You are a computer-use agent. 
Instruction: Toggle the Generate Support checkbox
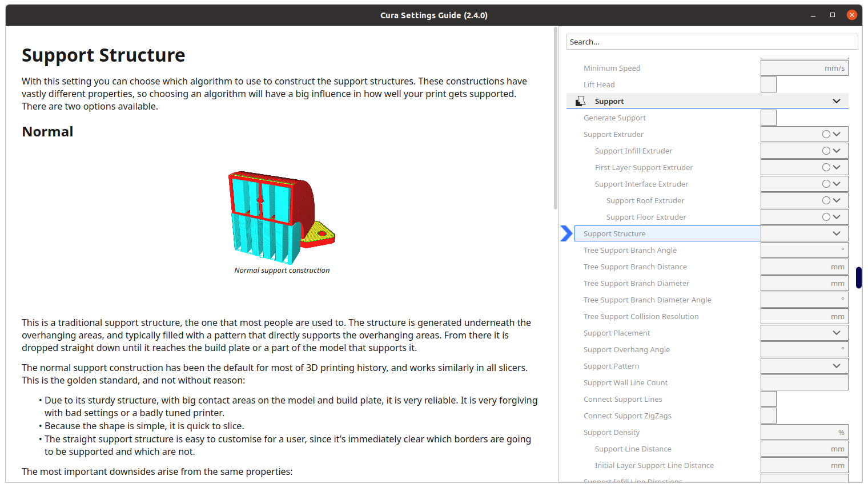click(769, 118)
